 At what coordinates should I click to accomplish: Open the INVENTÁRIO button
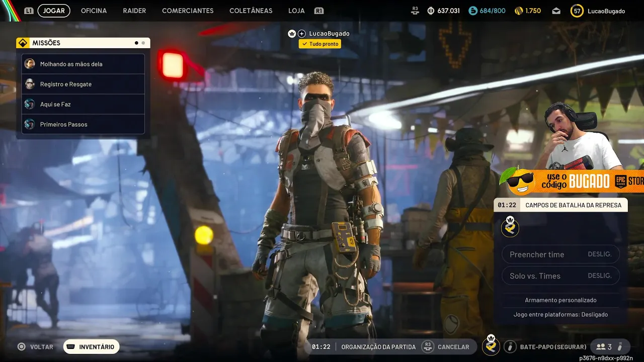click(91, 347)
